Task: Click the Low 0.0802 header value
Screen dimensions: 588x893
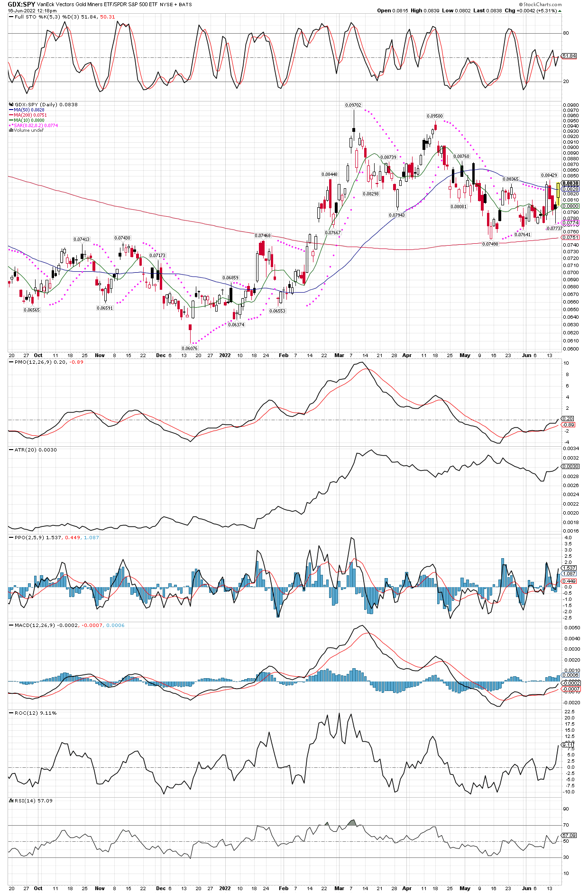Action: pyautogui.click(x=456, y=10)
